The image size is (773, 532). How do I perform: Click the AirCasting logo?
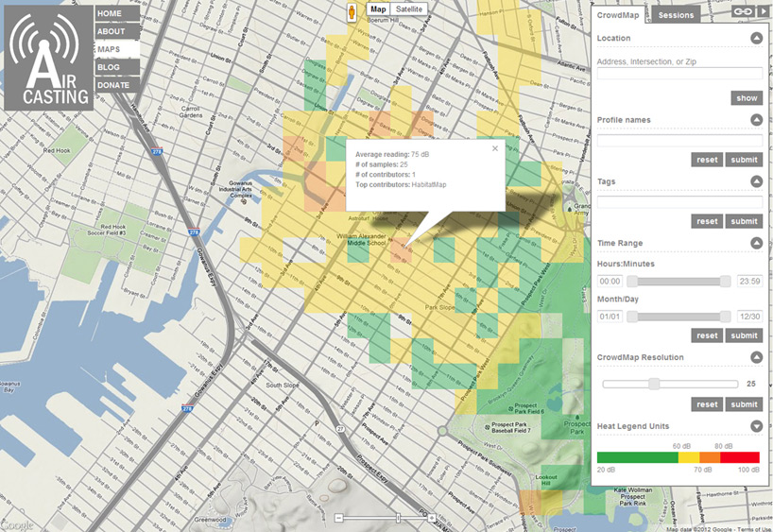(x=48, y=59)
